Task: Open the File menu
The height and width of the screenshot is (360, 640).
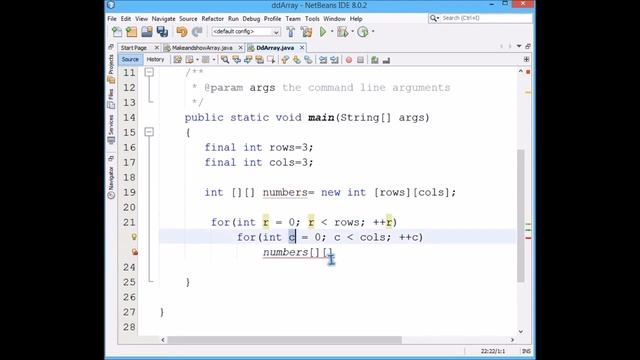Action: pyautogui.click(x=112, y=19)
